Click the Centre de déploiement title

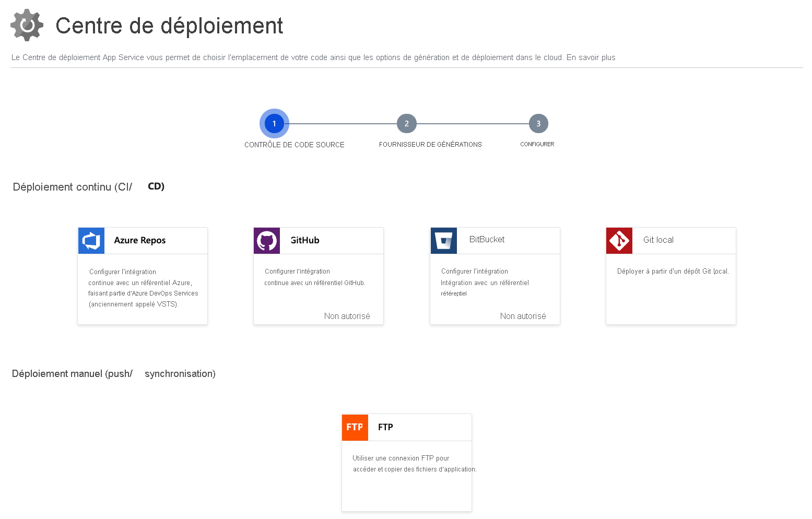(169, 26)
